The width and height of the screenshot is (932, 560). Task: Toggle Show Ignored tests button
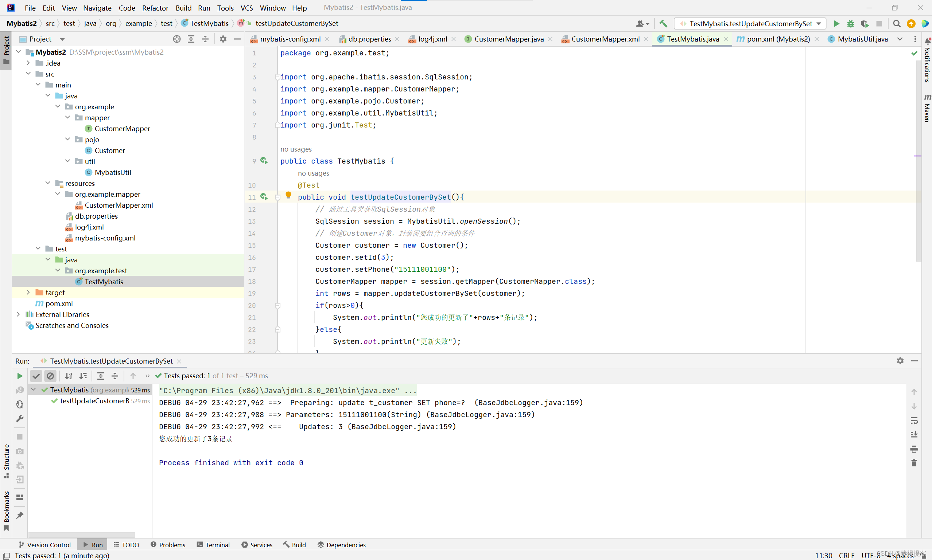click(50, 376)
